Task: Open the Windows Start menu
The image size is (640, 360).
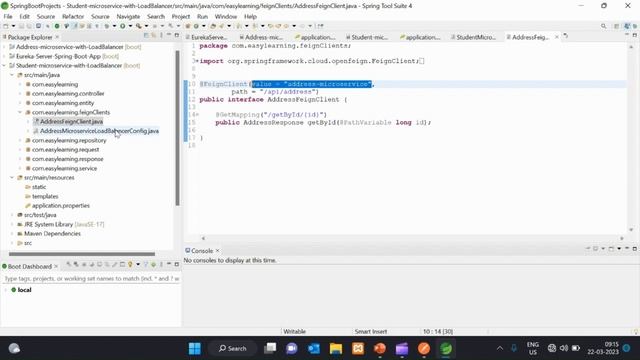Action: coord(195,348)
